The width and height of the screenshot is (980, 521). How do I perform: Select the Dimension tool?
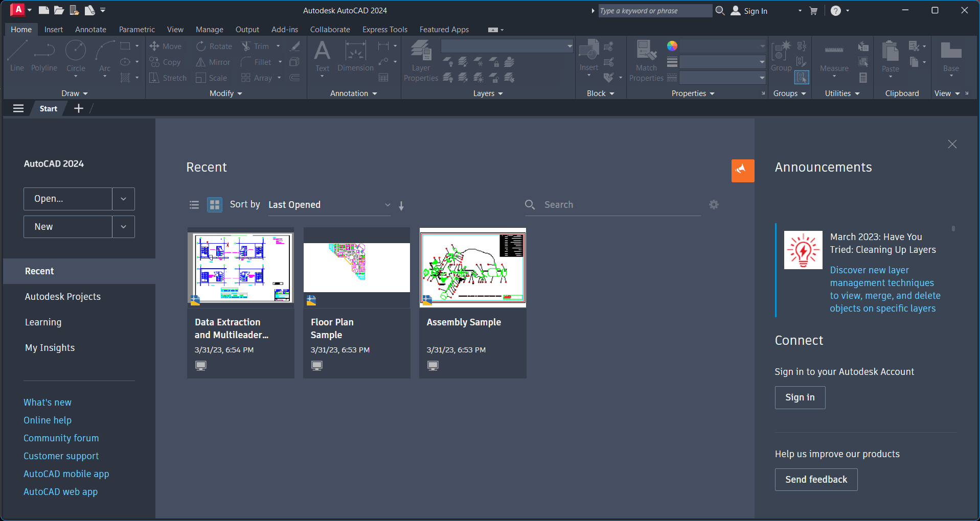[x=355, y=56]
